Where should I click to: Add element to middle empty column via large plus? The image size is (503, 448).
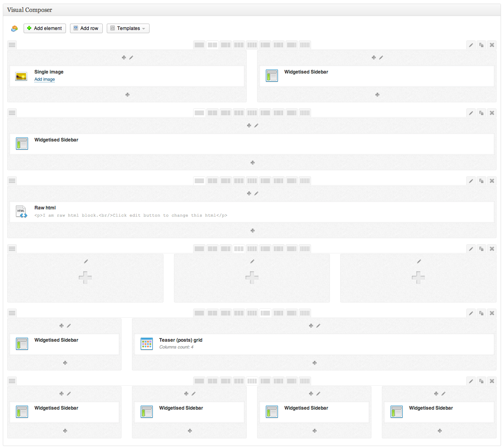pos(252,277)
